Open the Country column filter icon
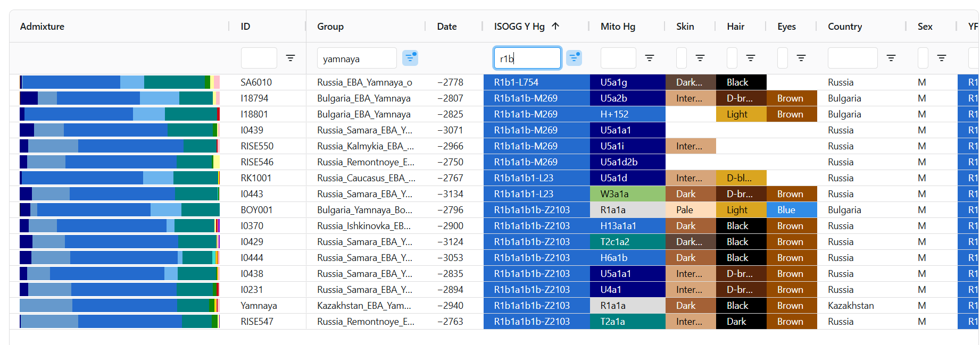 coord(891,58)
